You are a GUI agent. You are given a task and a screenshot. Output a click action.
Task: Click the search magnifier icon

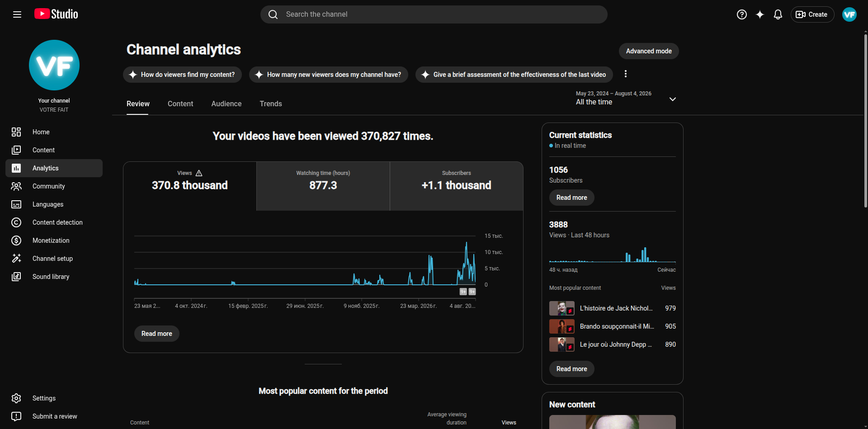[x=273, y=14]
